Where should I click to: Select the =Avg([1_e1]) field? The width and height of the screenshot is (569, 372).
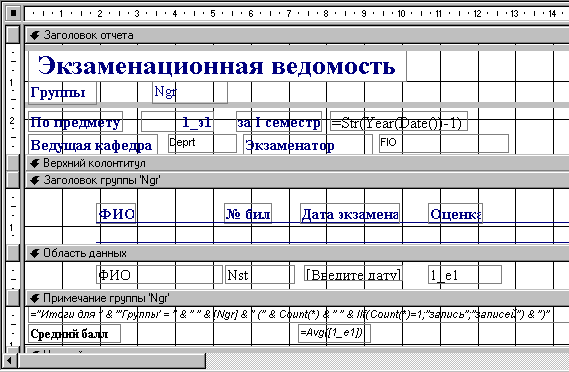[x=334, y=334]
